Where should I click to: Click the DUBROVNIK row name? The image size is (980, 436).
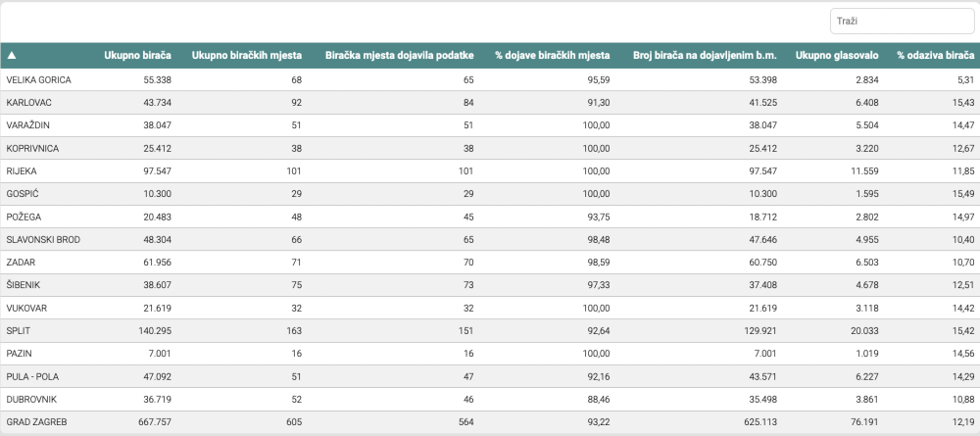(31, 399)
